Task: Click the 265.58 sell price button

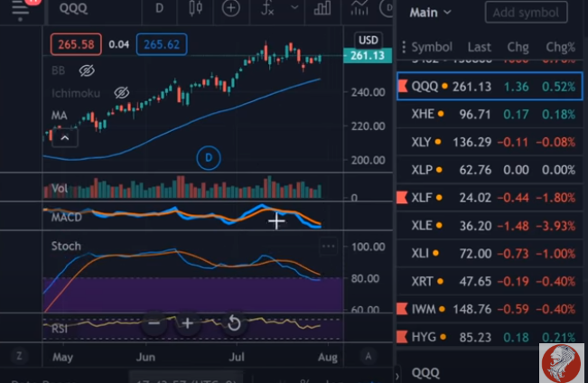Action: [76, 44]
